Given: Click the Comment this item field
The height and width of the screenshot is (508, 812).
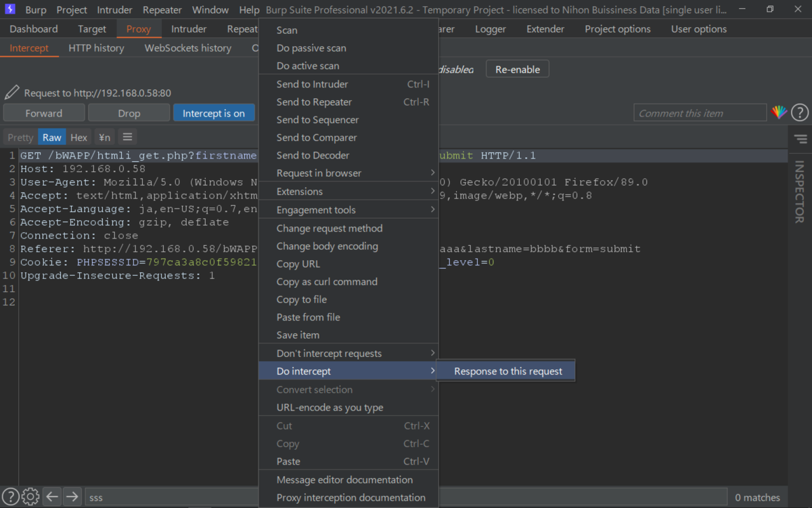Looking at the screenshot, I should pyautogui.click(x=700, y=113).
